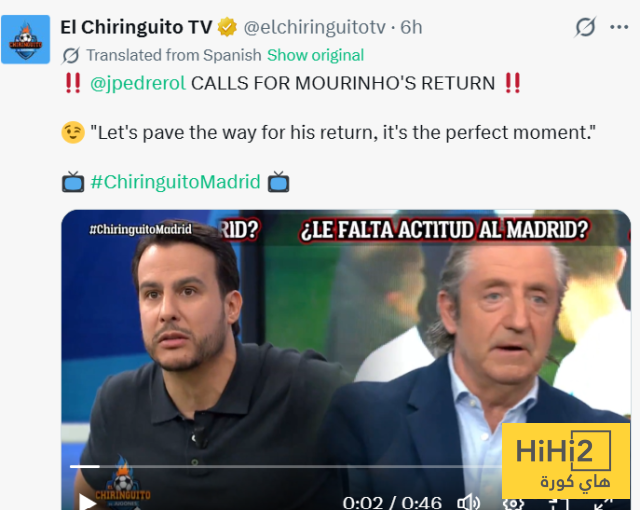This screenshot has height=510, width=640.
Task: Click the HiHi2 watermark logo
Action: tap(566, 461)
